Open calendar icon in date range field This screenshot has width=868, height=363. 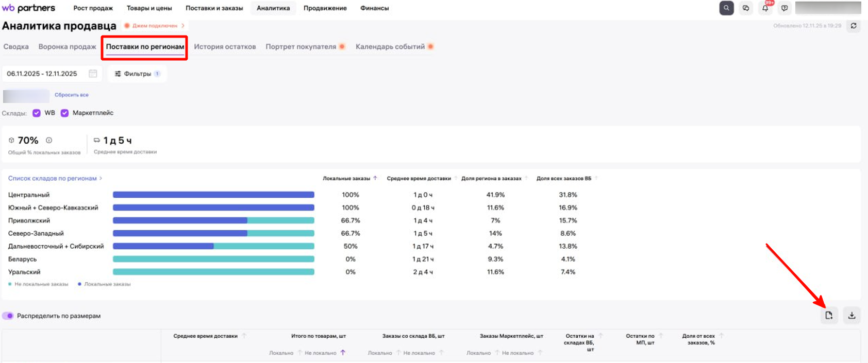[93, 74]
